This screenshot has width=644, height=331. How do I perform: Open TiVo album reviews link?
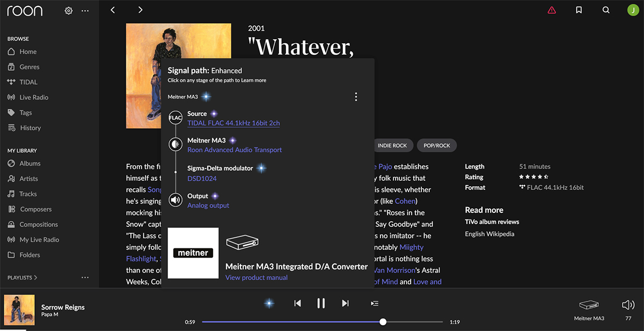point(492,222)
